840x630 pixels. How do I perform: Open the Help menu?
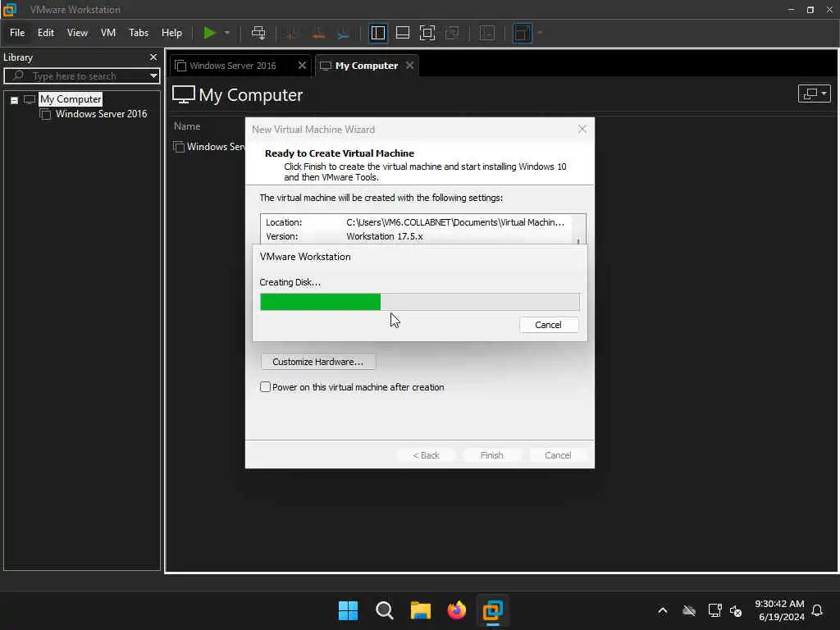pyautogui.click(x=171, y=33)
